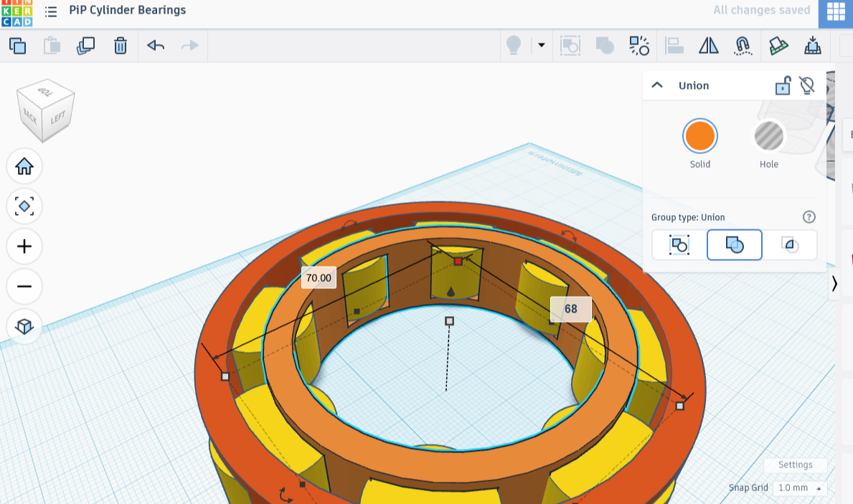Toggle the hide shape lightbulb icon
Viewport: 853px width, 504px height.
[807, 85]
